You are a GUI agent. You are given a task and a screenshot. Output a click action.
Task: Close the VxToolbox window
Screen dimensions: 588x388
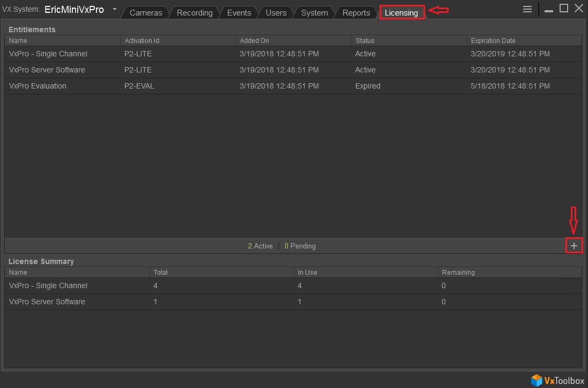coord(579,8)
